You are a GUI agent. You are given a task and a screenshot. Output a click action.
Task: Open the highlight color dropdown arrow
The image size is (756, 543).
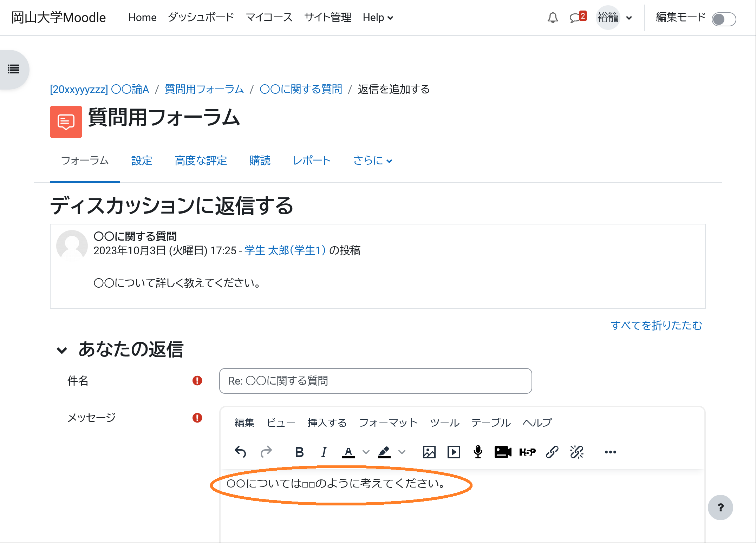click(402, 452)
